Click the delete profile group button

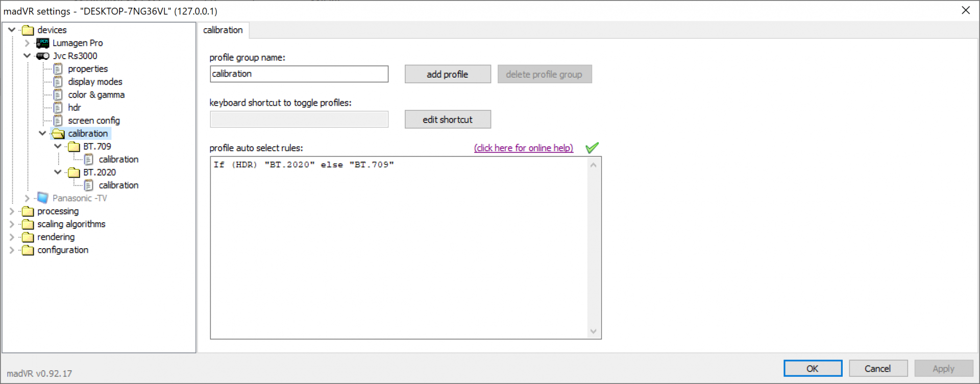point(544,74)
